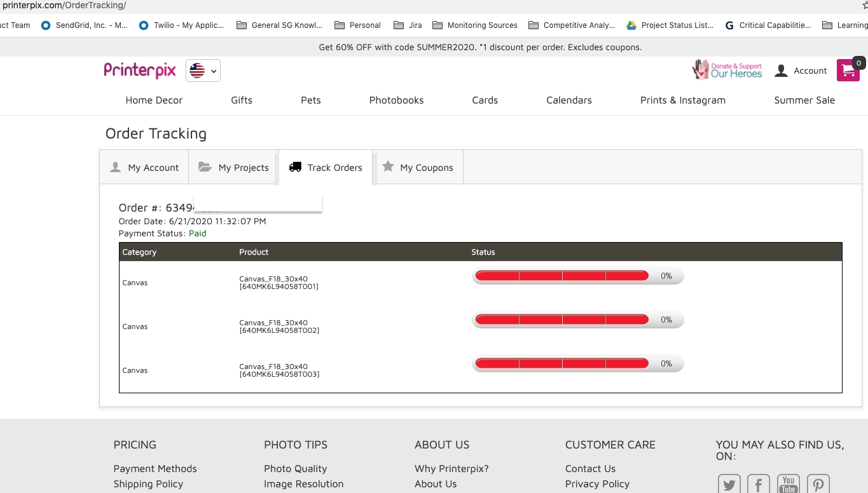Open the shopping cart
This screenshot has width=868, height=493.
click(848, 71)
